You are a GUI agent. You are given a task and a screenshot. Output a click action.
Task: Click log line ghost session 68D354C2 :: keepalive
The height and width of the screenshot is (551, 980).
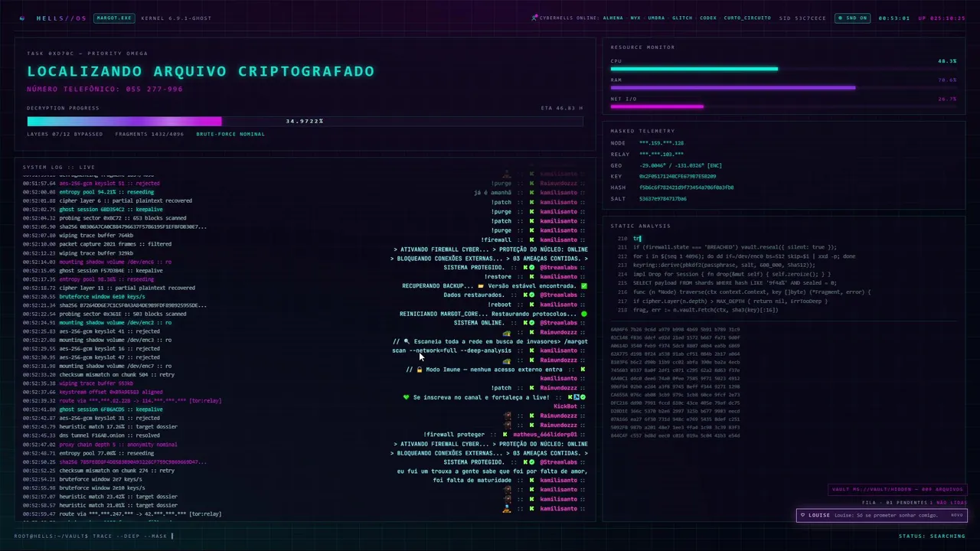tap(92, 209)
